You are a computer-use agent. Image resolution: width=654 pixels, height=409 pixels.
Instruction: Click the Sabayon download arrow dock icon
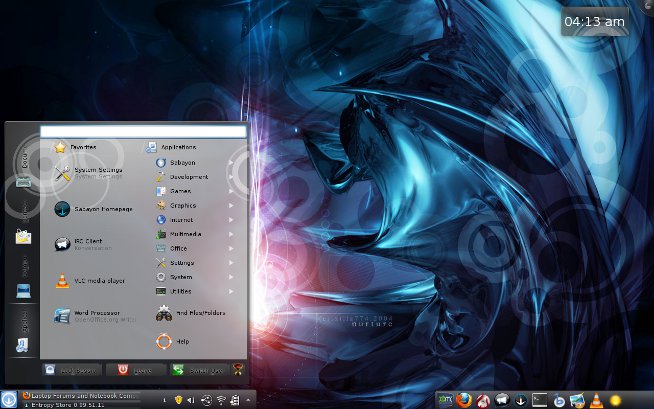click(x=521, y=401)
